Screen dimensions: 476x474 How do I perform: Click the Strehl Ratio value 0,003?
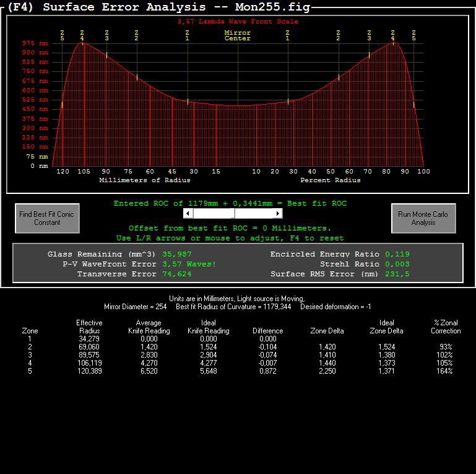click(x=397, y=264)
